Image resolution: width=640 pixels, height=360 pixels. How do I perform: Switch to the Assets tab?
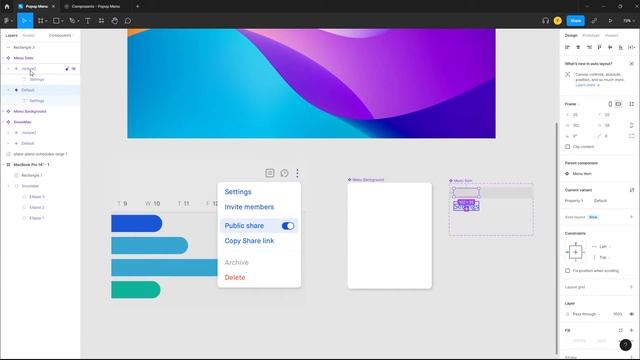click(29, 36)
